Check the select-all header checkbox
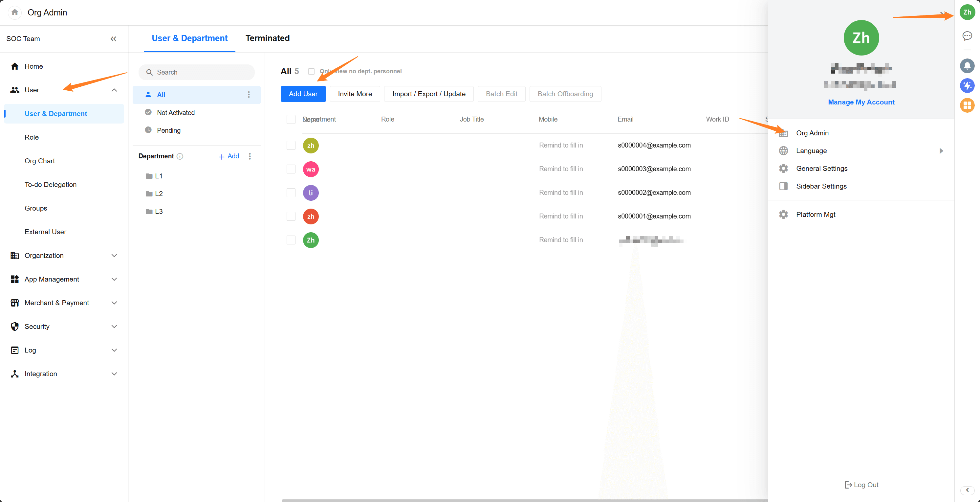Image resolution: width=980 pixels, height=502 pixels. click(x=291, y=120)
